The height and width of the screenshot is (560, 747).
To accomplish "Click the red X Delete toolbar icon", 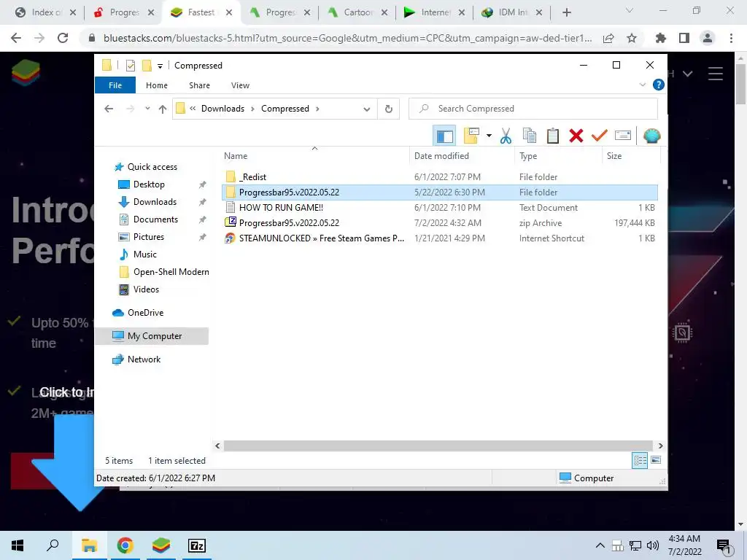I will tap(576, 136).
